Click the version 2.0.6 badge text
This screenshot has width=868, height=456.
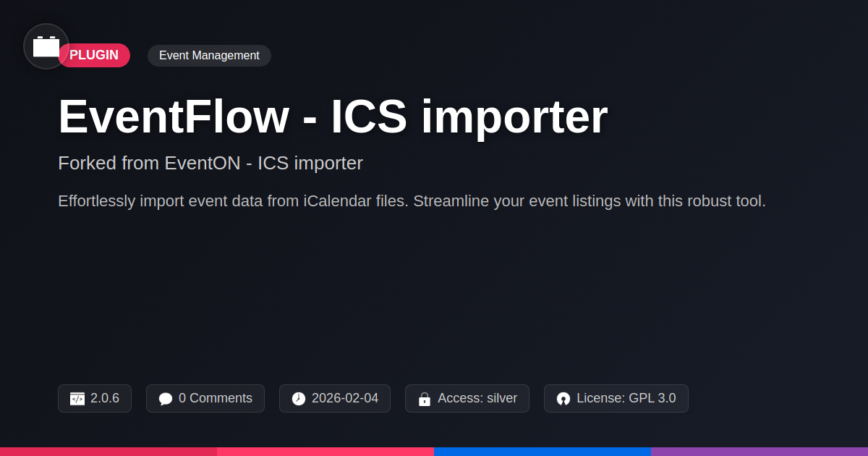[105, 398]
